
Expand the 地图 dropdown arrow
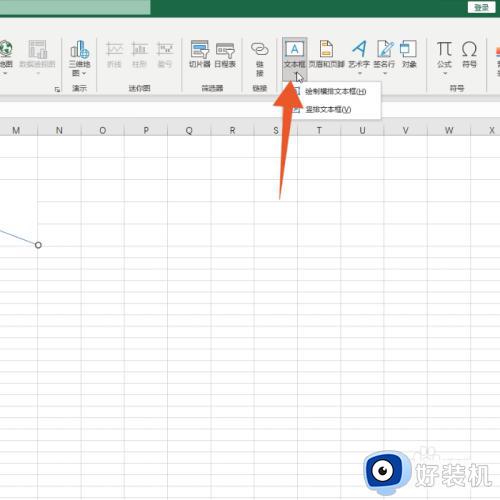5,73
